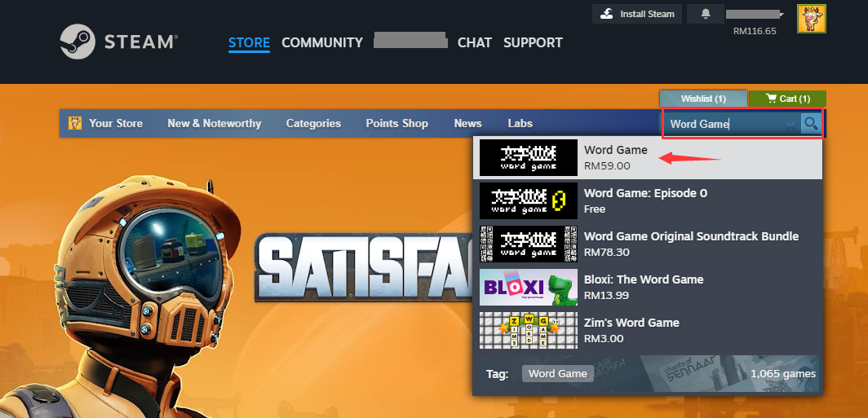Clear search text with the x icon
This screenshot has height=418, width=868.
(x=791, y=125)
